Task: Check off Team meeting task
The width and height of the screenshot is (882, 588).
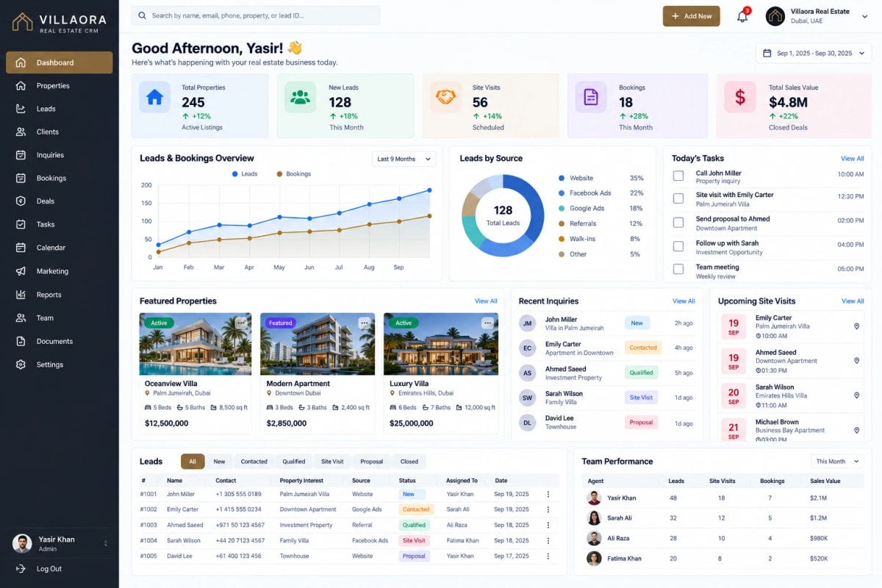Action: click(678, 270)
